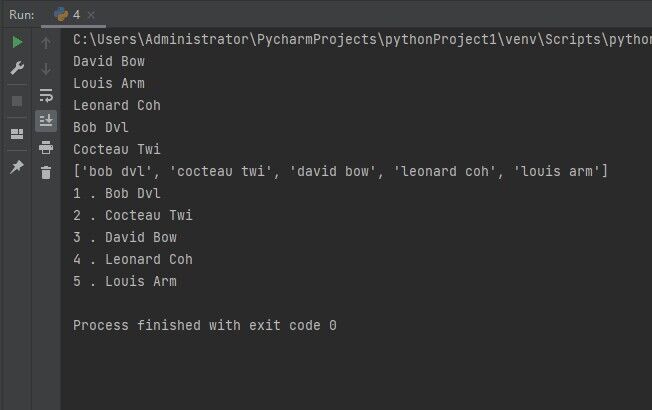Click the line '1 . Bob Dvl'
This screenshot has height=410, width=652.
click(116, 193)
